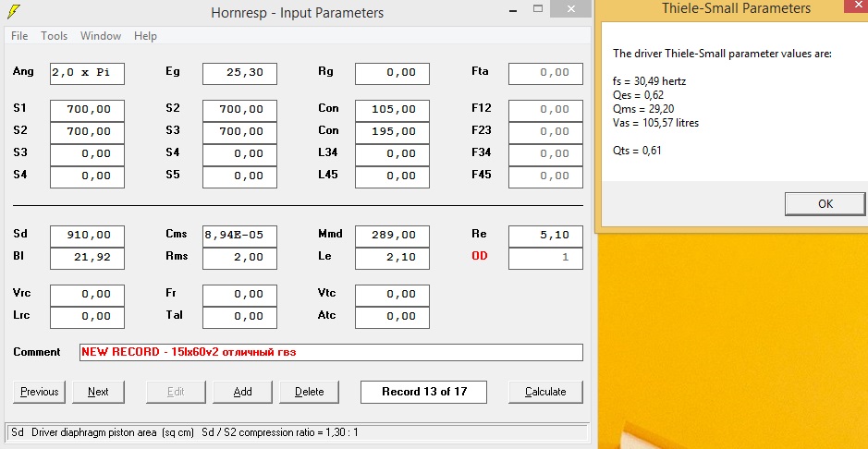This screenshot has width=868, height=449.
Task: Click the status bar compression ratio text
Action: pos(279,432)
